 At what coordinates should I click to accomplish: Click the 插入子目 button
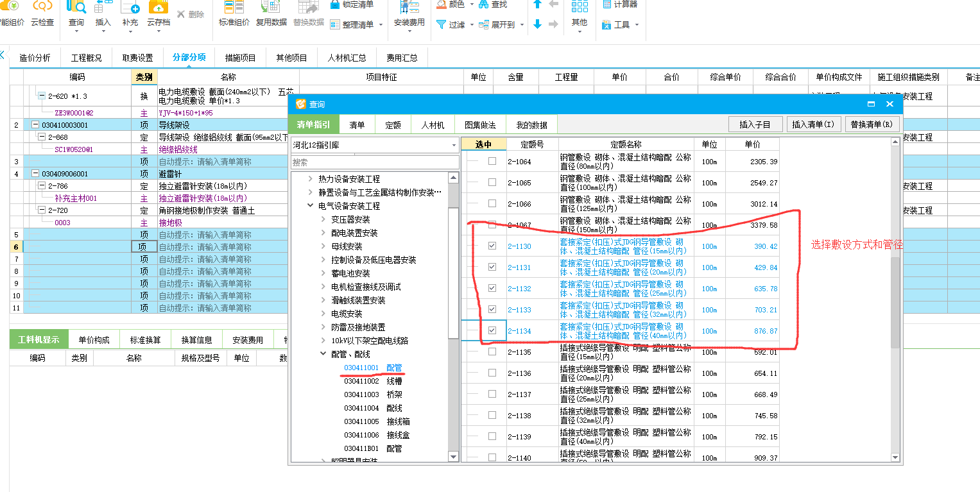755,124
